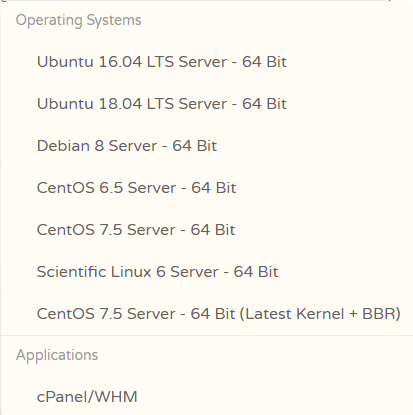Select the cPanel/WHM application
Screen dimensions: 413x415
click(x=207, y=397)
